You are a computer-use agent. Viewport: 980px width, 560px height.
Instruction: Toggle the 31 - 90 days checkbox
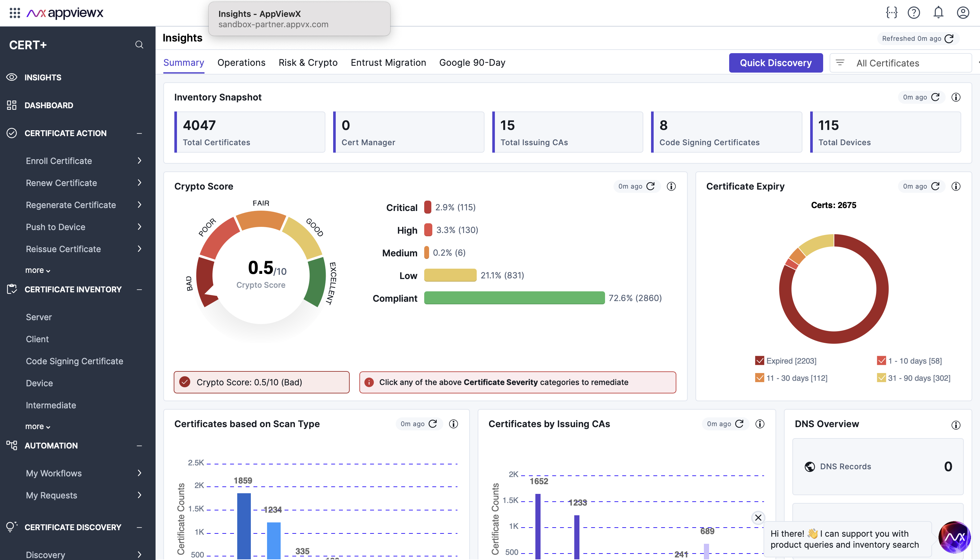pyautogui.click(x=881, y=378)
